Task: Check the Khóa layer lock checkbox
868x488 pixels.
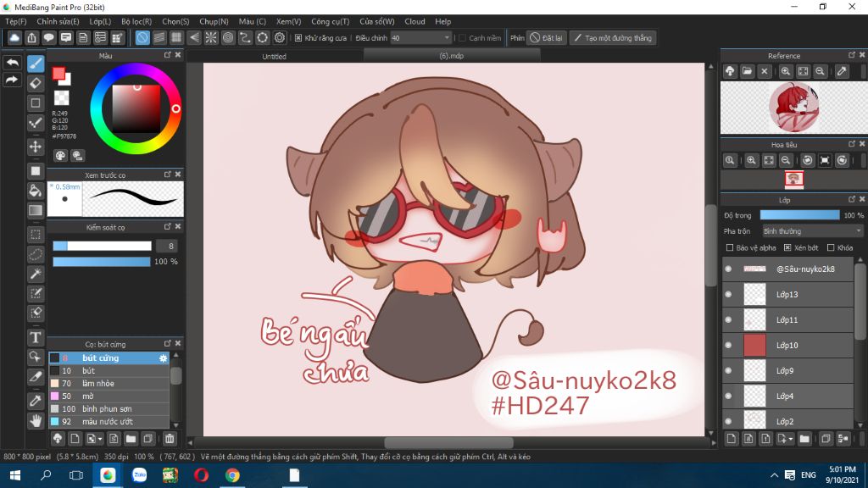Action: 831,248
